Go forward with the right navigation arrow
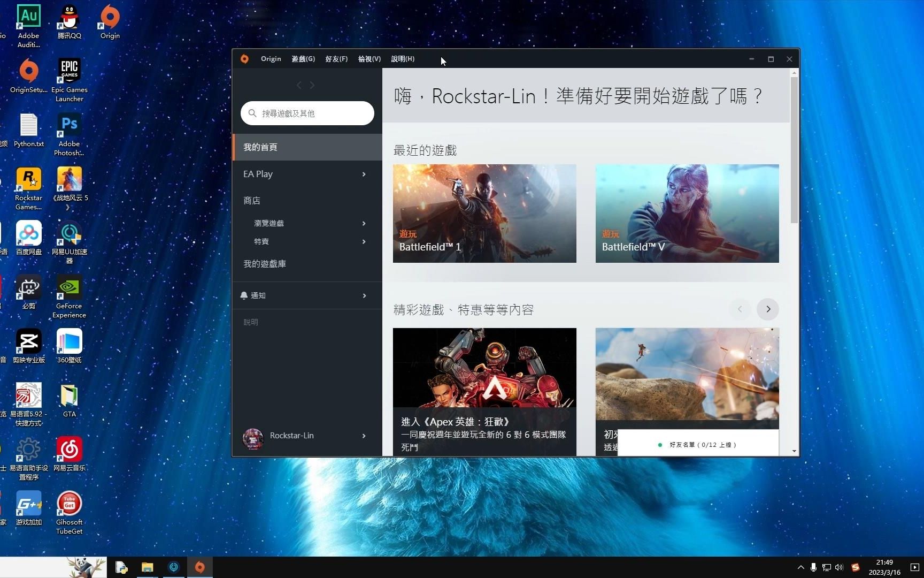 (312, 85)
